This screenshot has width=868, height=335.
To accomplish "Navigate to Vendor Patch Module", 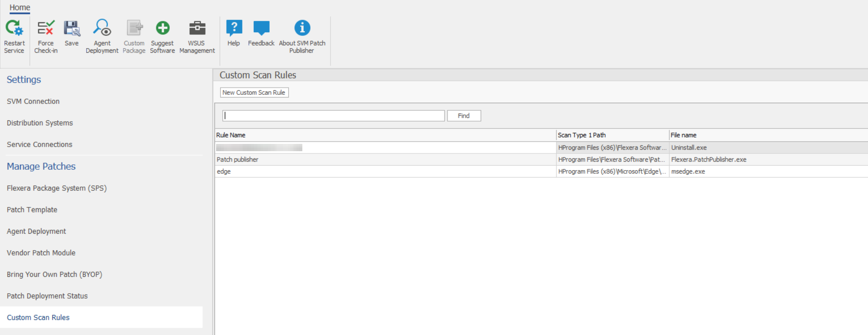I will coord(41,253).
